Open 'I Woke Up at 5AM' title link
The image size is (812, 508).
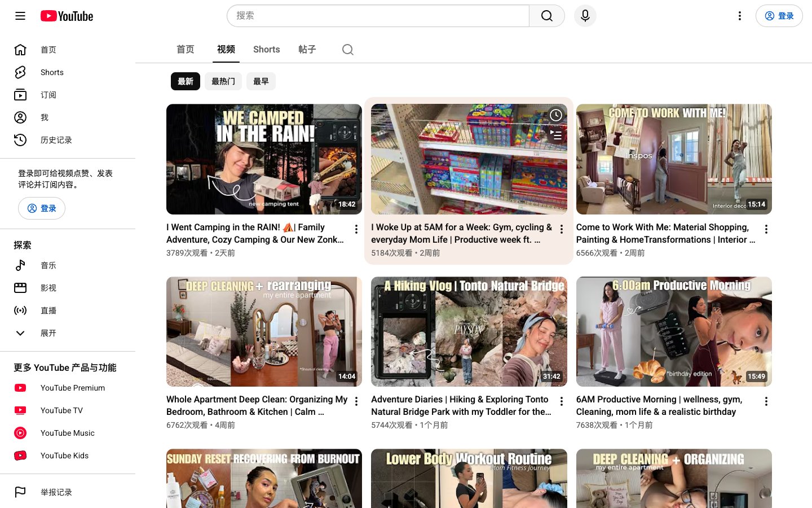click(461, 233)
